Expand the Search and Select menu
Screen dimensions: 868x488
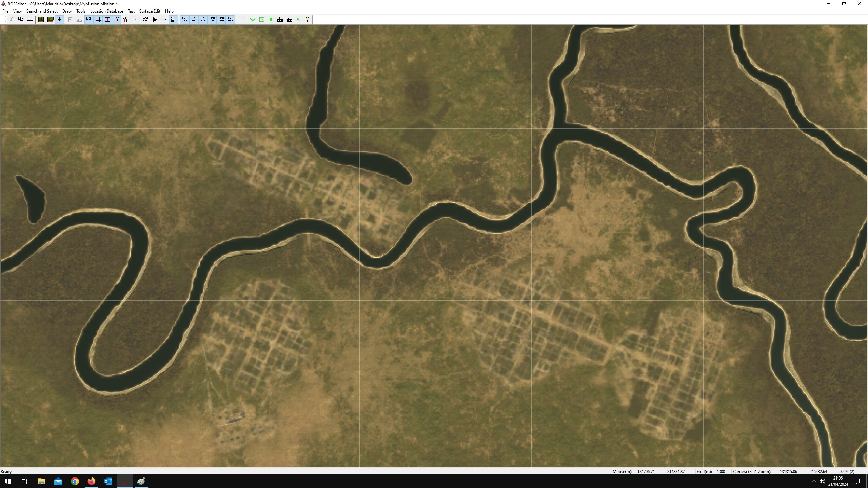(42, 11)
